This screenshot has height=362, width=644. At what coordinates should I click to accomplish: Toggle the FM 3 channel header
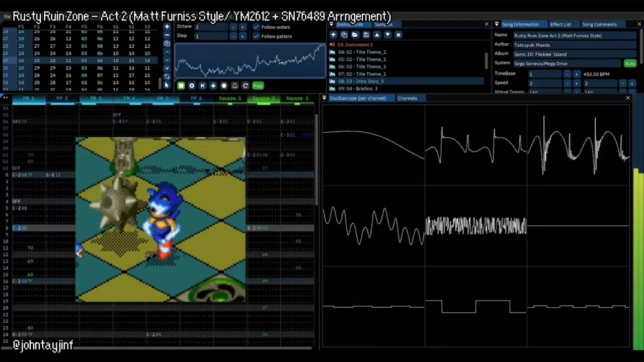[96, 99]
